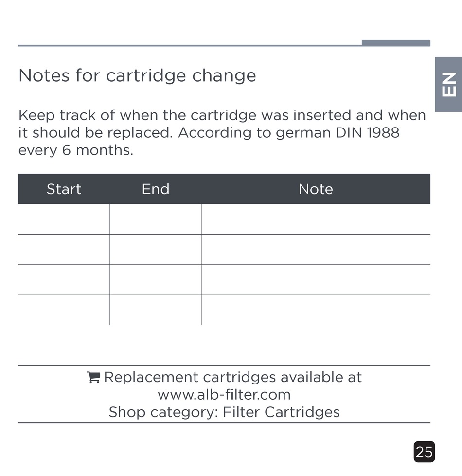This screenshot has width=462, height=476.
Task: Click the Start column header
Action: point(64,189)
